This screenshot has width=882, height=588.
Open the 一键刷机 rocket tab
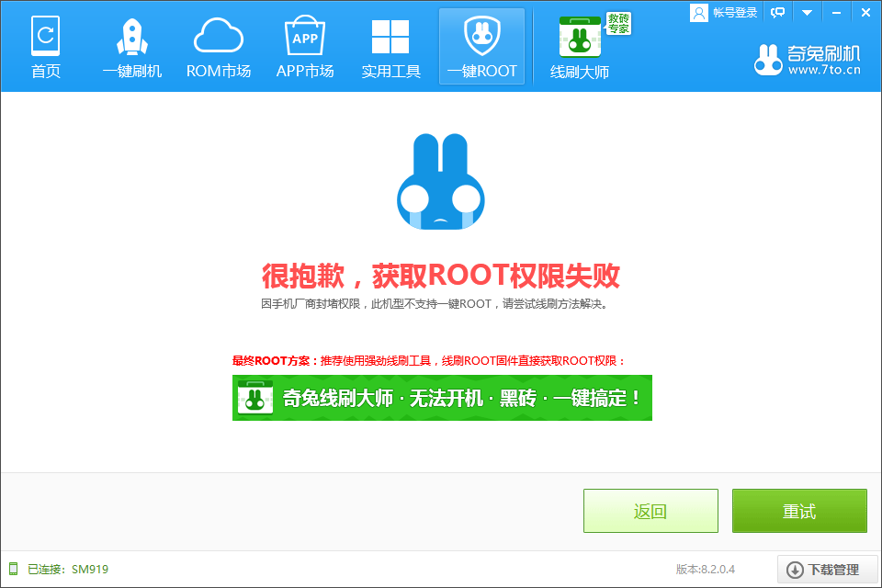[132, 47]
